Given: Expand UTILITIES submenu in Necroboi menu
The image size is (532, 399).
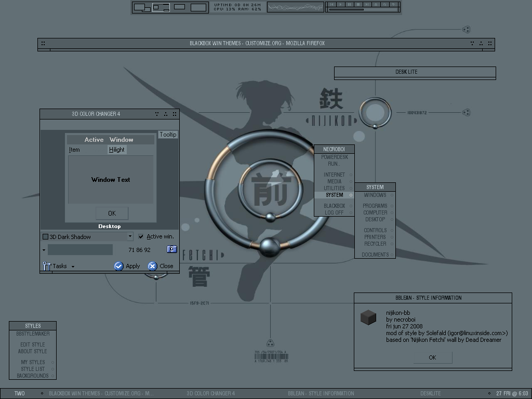Looking at the screenshot, I should tap(334, 188).
